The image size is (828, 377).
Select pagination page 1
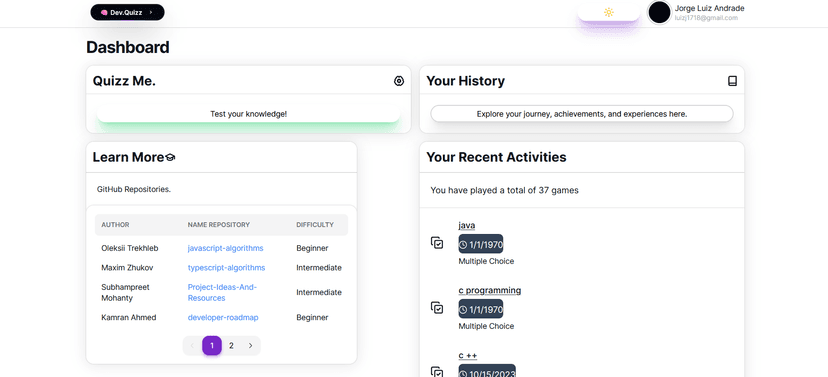click(x=212, y=346)
